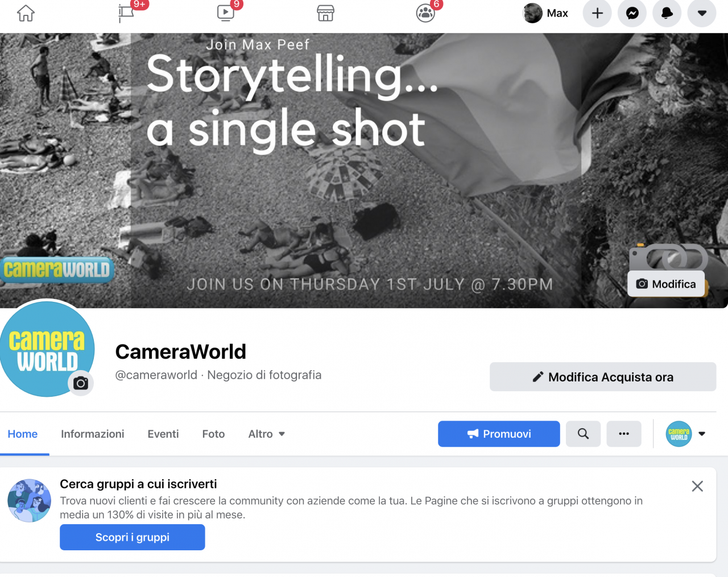Click the page search magnifier button
The image size is (728, 577).
[583, 434]
